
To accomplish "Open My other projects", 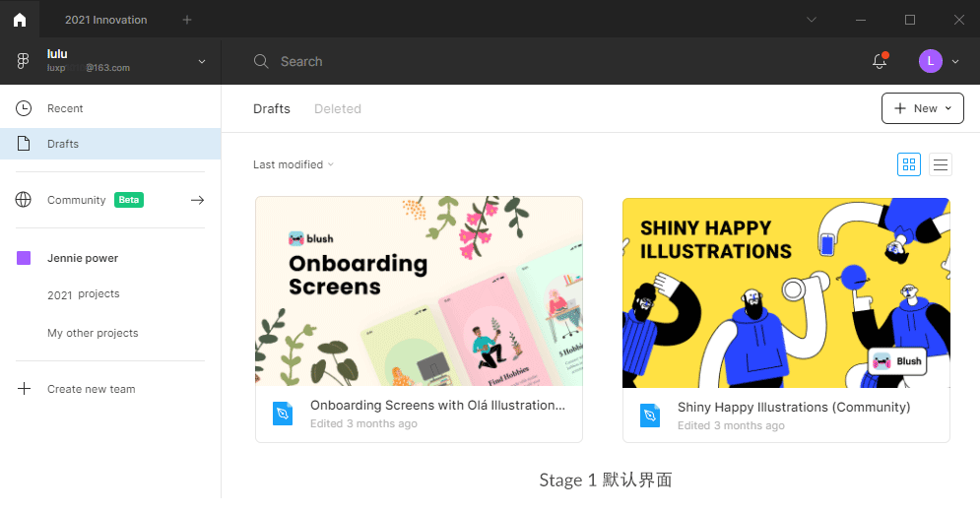I will (x=93, y=333).
